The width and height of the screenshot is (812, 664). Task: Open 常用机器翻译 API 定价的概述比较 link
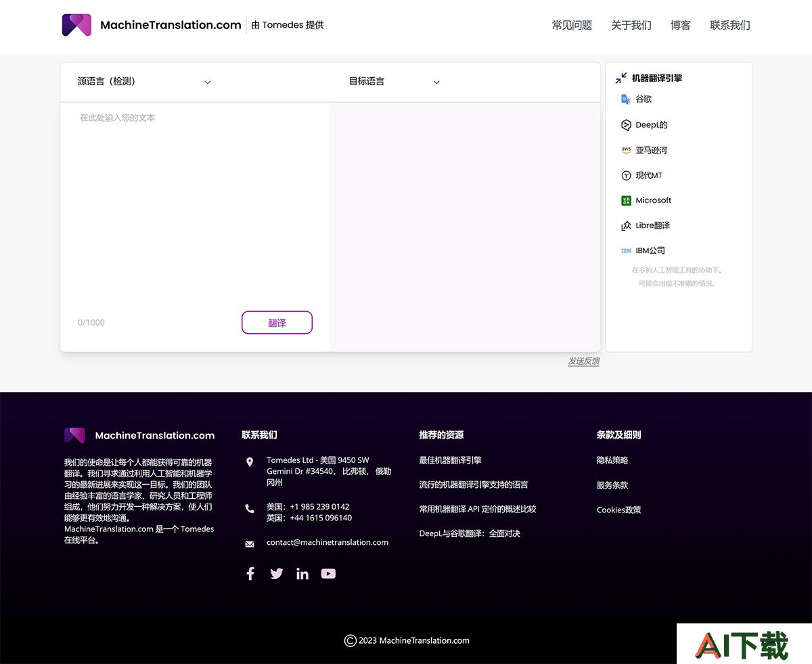tap(477, 509)
